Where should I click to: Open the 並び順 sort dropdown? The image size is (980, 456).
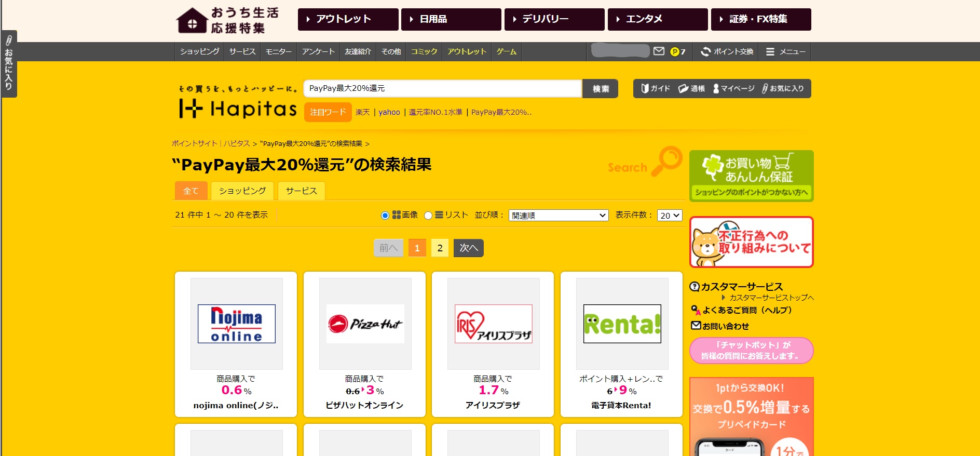pos(559,216)
